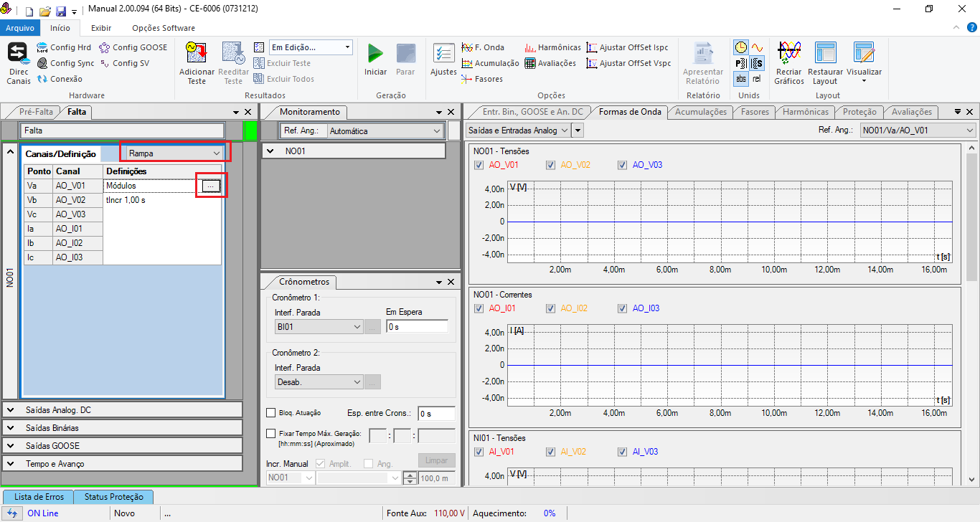Toggle the AO_V02 waveform checkbox
The height and width of the screenshot is (522, 980).
pyautogui.click(x=551, y=165)
